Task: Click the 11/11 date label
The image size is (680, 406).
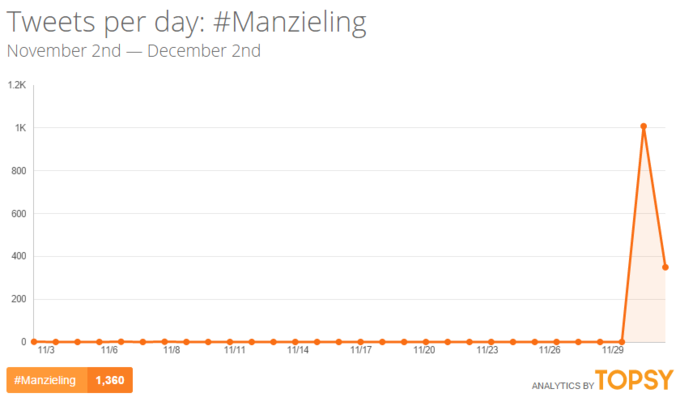Action: 235,351
